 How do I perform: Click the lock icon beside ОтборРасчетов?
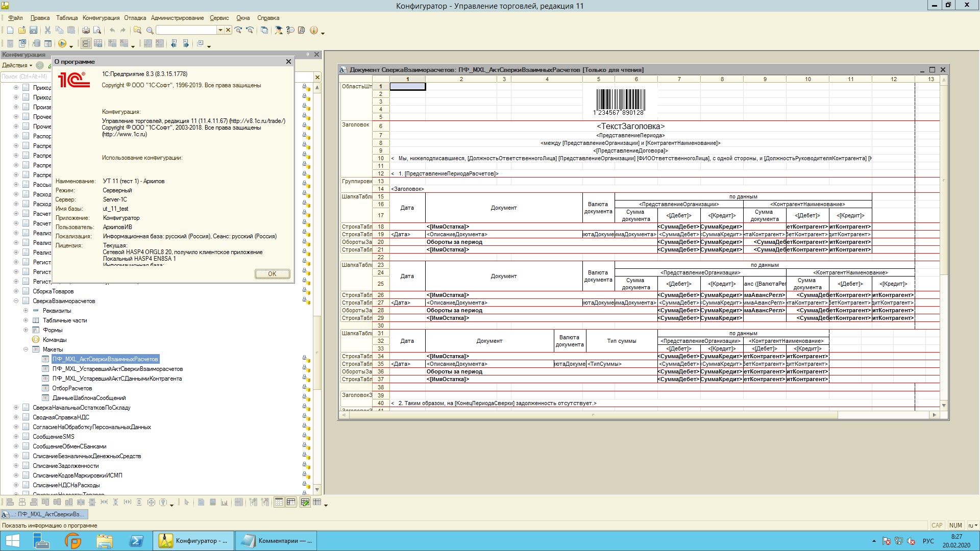click(305, 388)
